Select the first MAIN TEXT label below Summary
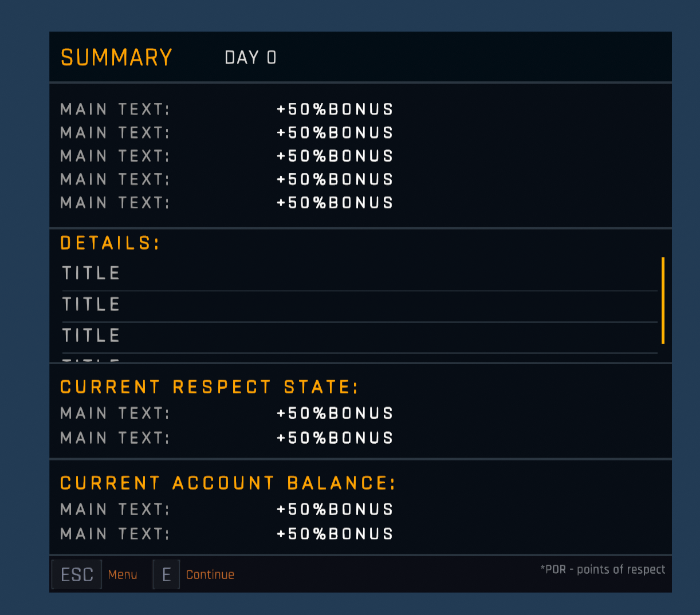This screenshot has height=615, width=700. (115, 109)
